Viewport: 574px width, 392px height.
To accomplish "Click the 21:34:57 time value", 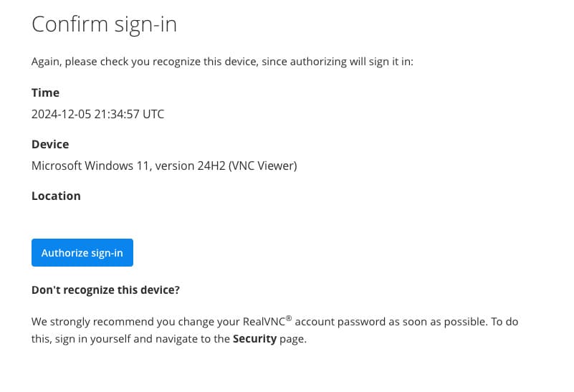I will pos(115,114).
